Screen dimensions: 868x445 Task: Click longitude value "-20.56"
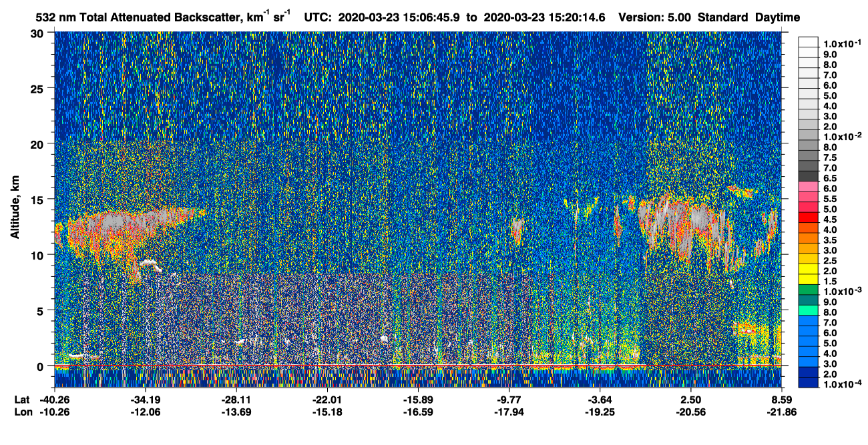[x=690, y=412]
